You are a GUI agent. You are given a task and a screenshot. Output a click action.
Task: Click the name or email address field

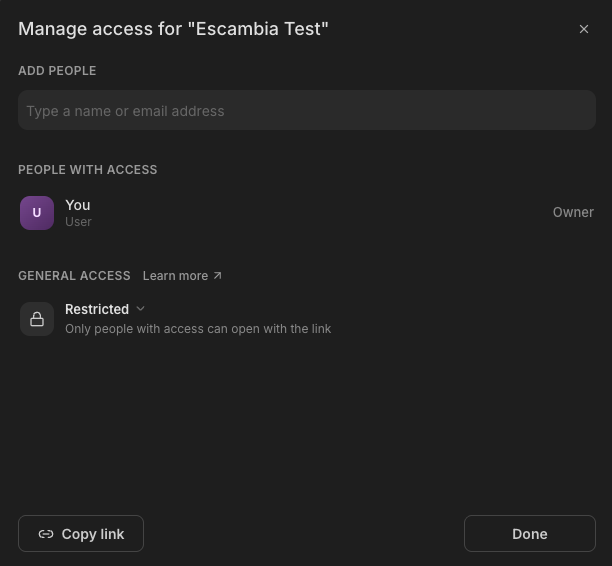tap(307, 110)
